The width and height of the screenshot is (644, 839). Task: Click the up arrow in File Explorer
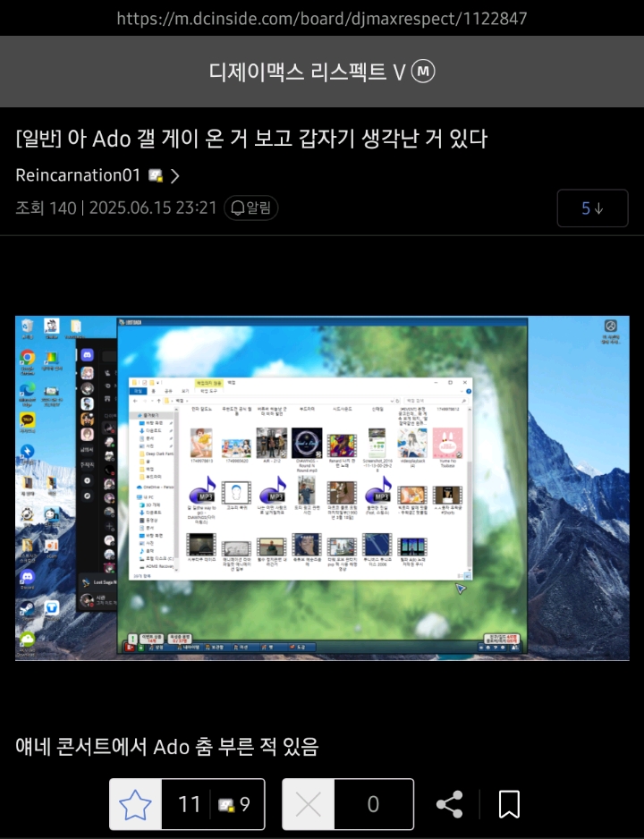tap(159, 400)
